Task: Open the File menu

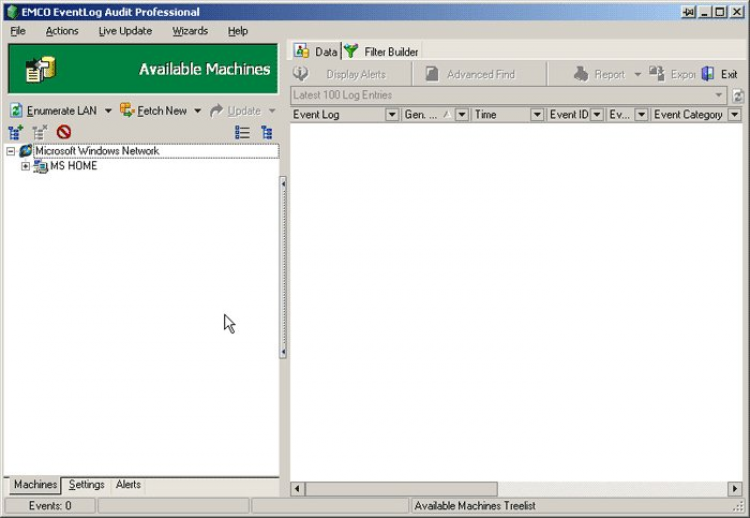Action: (18, 31)
